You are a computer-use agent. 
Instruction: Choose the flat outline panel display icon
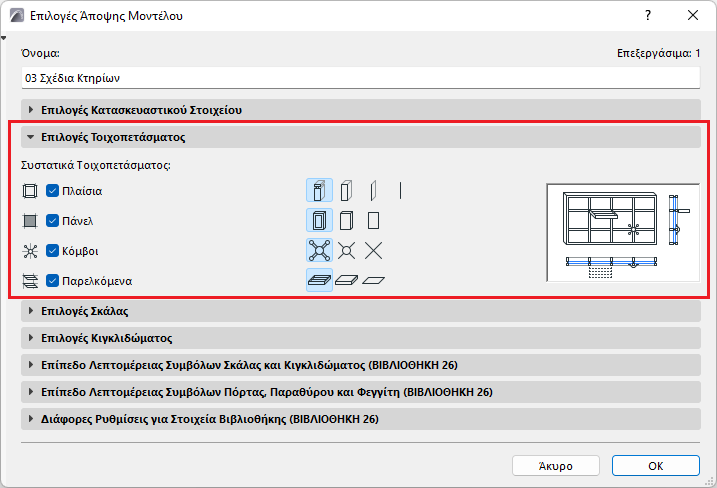pyautogui.click(x=373, y=220)
